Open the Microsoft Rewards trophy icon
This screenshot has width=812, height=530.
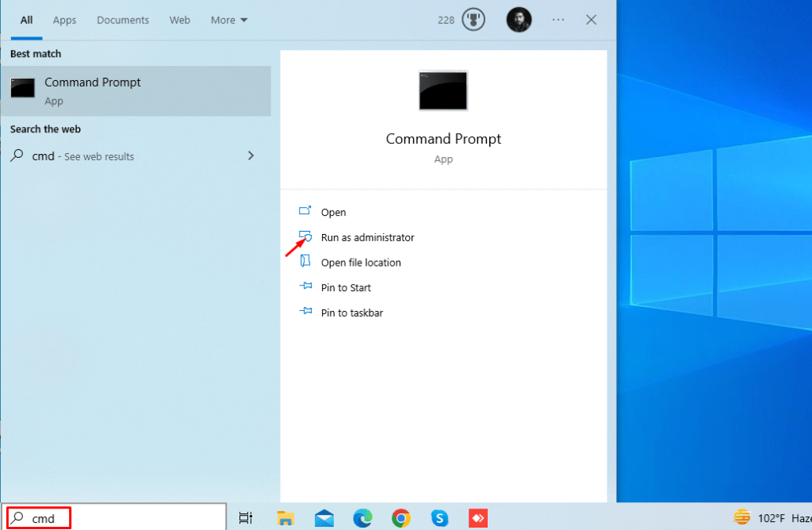pyautogui.click(x=473, y=20)
